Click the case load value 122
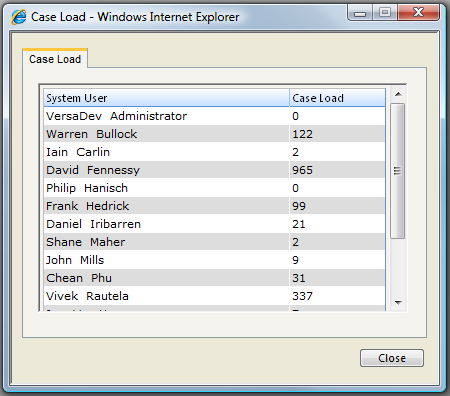Image resolution: width=450 pixels, height=396 pixels. click(303, 134)
